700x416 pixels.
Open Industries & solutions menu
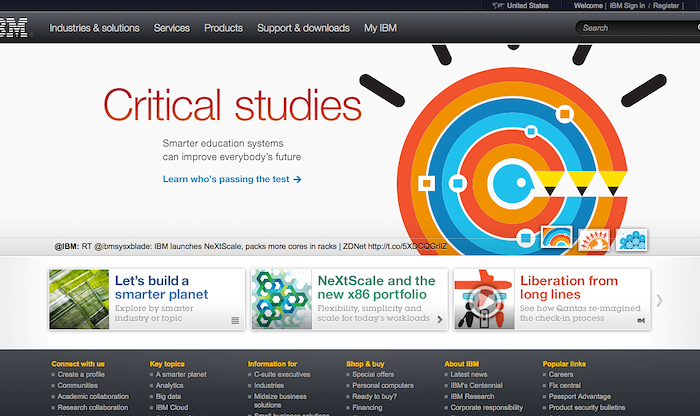pos(94,28)
